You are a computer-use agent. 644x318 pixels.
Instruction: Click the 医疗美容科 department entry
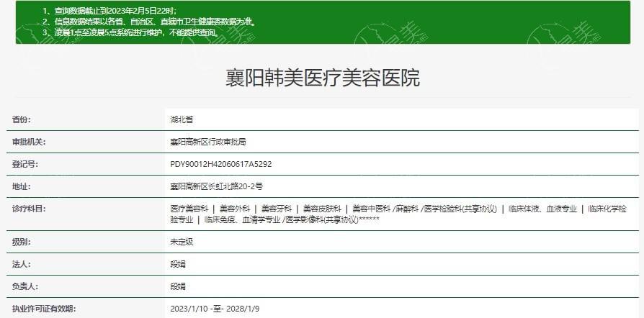[x=189, y=209]
